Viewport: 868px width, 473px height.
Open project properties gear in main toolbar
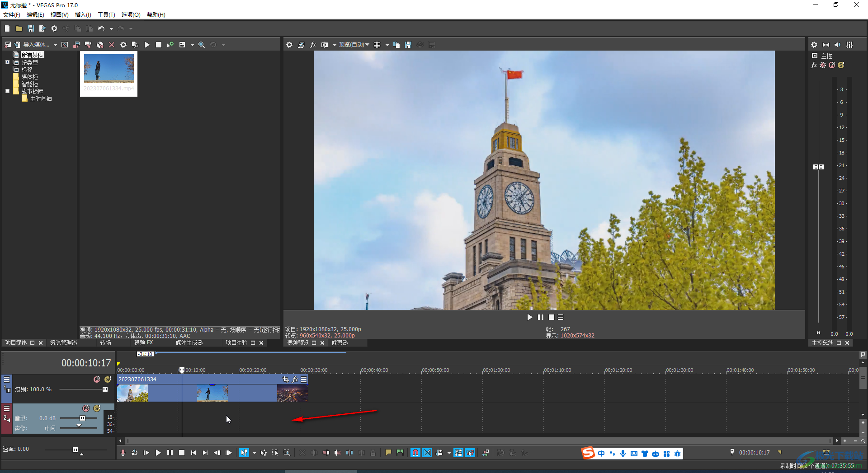coord(54,28)
